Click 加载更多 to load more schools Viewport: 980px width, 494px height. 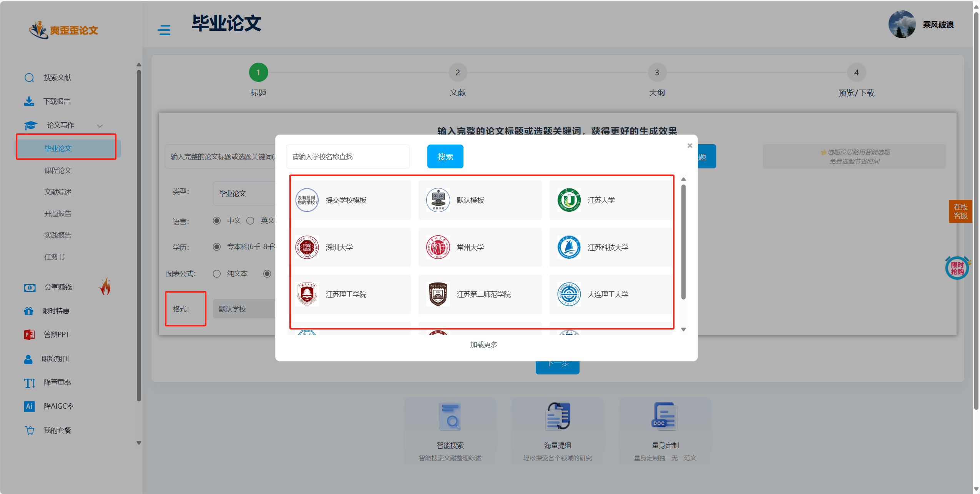point(483,345)
